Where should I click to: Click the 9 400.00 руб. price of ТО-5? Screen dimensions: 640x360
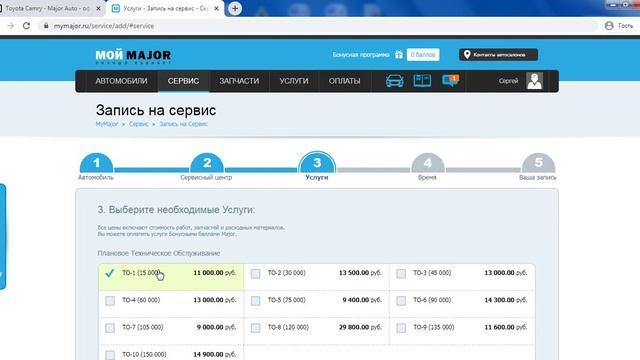point(362,300)
